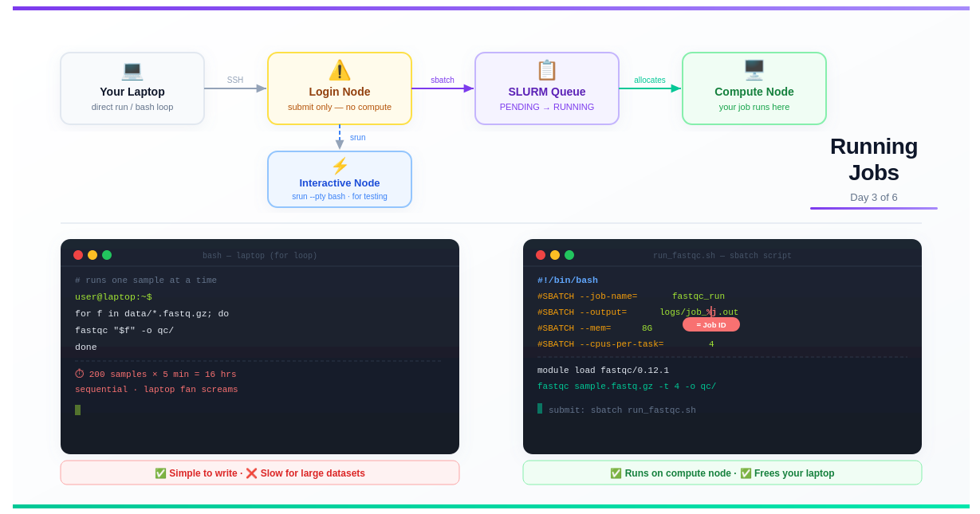Click the srun label below Login Node

(358, 137)
